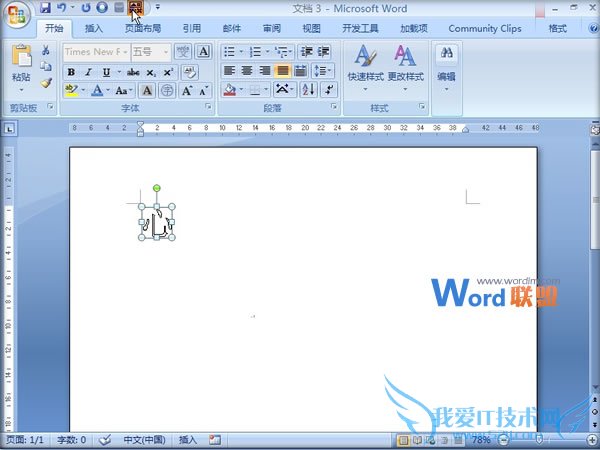
Task: Click the Paste icon
Action: 21,56
